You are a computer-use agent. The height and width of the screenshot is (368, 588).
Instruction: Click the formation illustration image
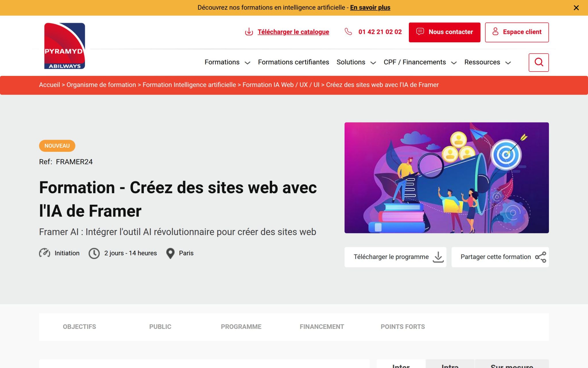pyautogui.click(x=446, y=178)
